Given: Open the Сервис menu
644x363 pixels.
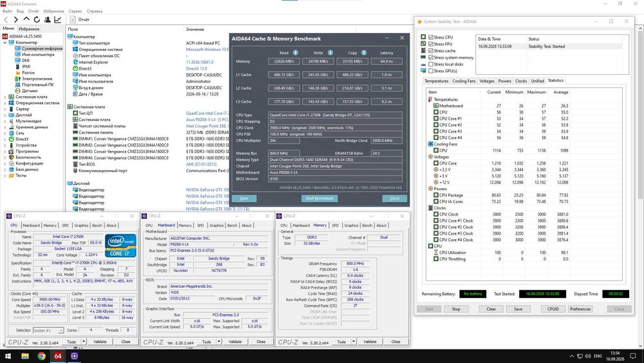Looking at the screenshot, I should point(75,11).
